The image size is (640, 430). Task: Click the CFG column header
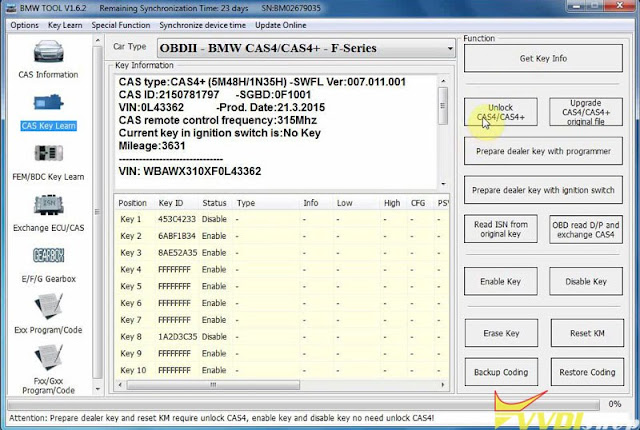(418, 203)
